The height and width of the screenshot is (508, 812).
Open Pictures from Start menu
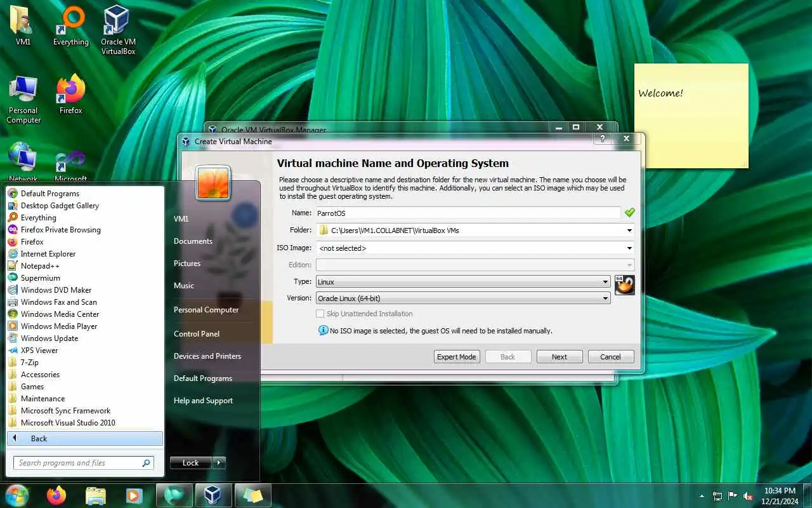point(187,264)
